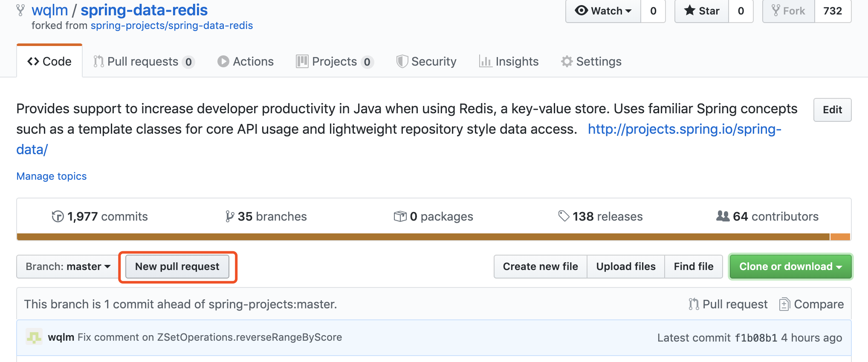Viewport: 868px width, 362px height.
Task: Open the Security tab
Action: point(426,62)
